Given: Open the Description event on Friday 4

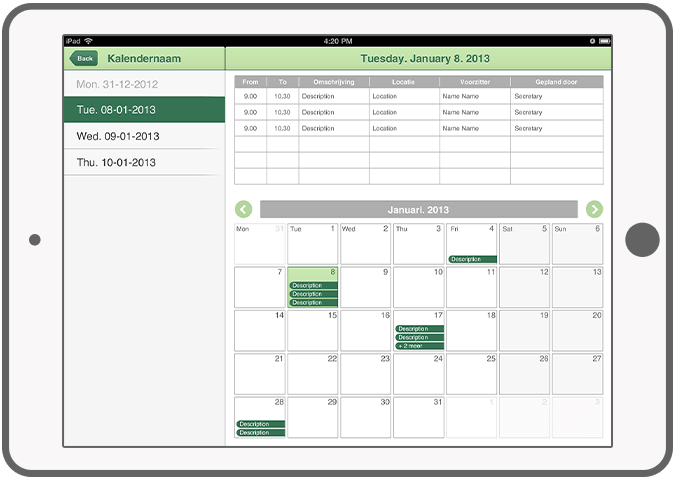Looking at the screenshot, I should tap(472, 259).
